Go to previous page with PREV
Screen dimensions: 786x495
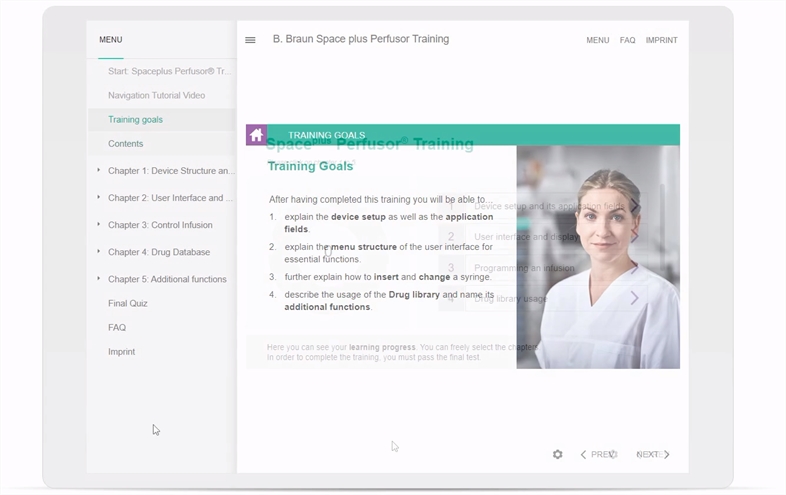point(599,454)
